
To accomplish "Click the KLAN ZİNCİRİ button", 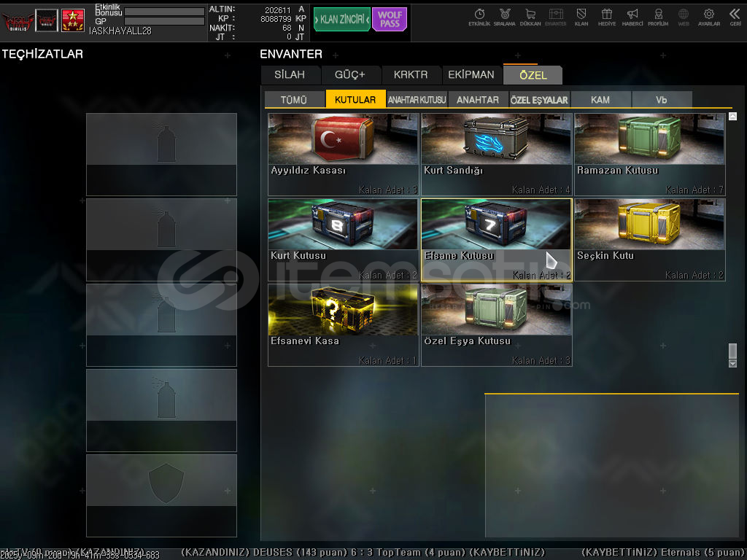I will 342,20.
